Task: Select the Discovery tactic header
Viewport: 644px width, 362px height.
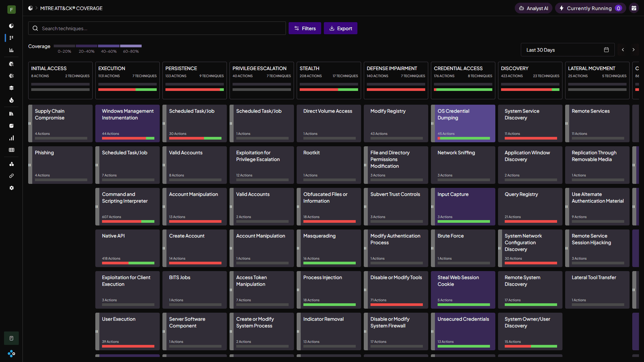Action: pos(530,81)
